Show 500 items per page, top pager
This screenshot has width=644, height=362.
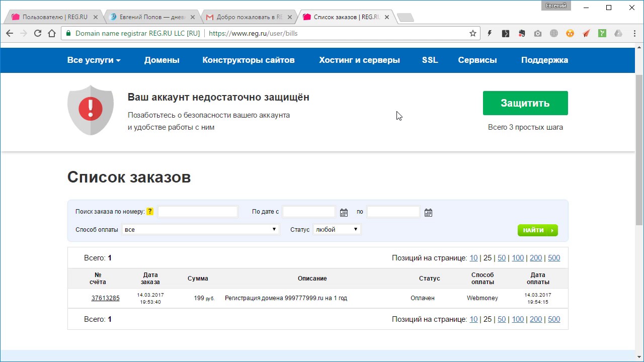tap(554, 258)
